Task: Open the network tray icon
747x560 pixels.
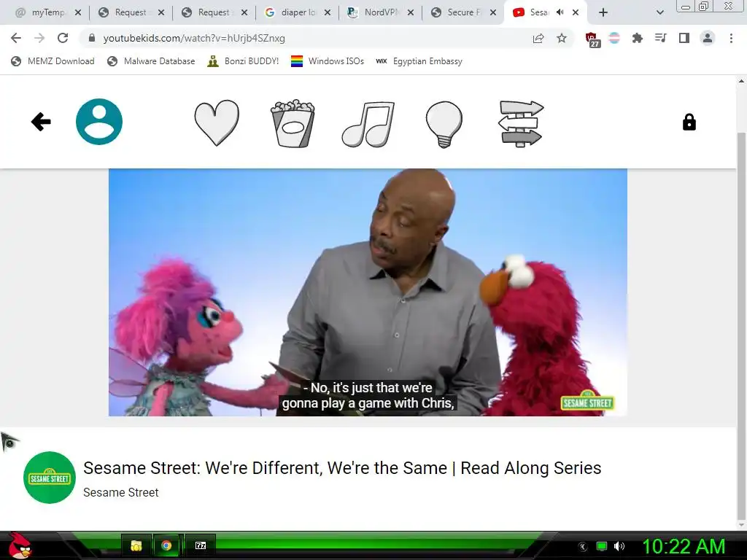Action: click(602, 546)
